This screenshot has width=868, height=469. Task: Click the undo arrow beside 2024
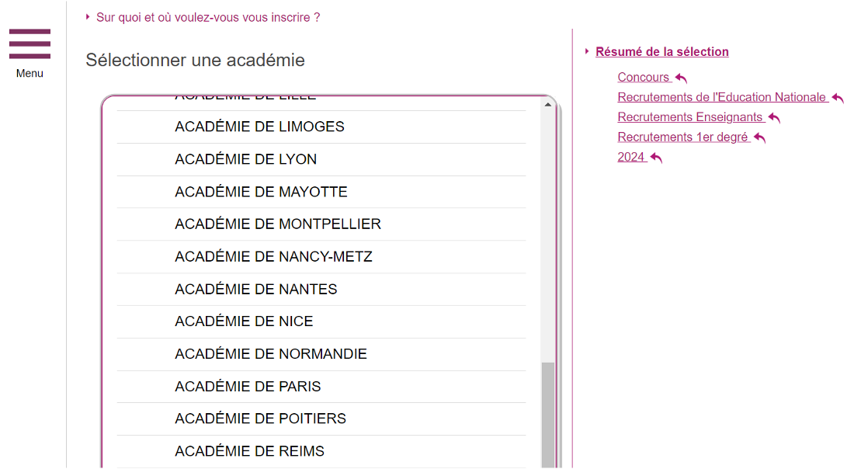(x=656, y=158)
